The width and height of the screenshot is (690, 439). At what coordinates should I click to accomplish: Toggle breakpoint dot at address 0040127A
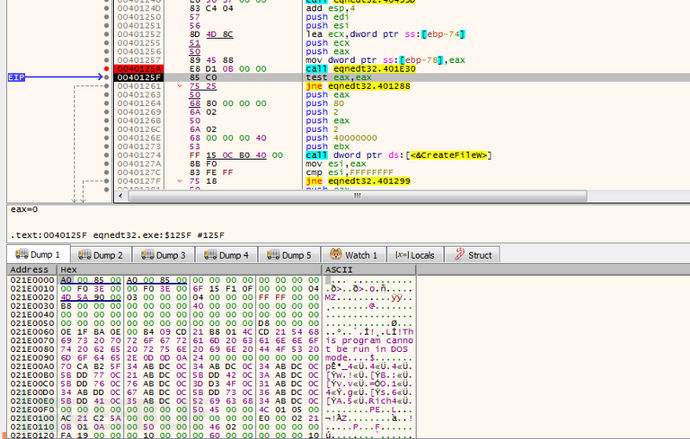(106, 164)
